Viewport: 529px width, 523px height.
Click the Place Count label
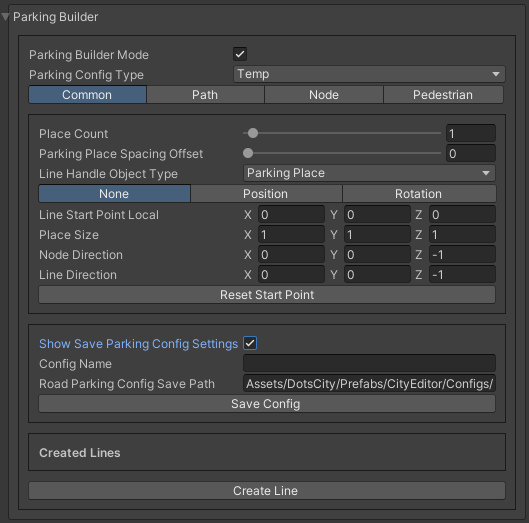pyautogui.click(x=74, y=134)
